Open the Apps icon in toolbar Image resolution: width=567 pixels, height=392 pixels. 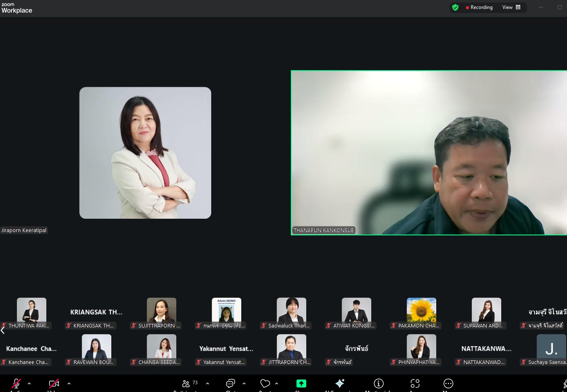pos(415,383)
